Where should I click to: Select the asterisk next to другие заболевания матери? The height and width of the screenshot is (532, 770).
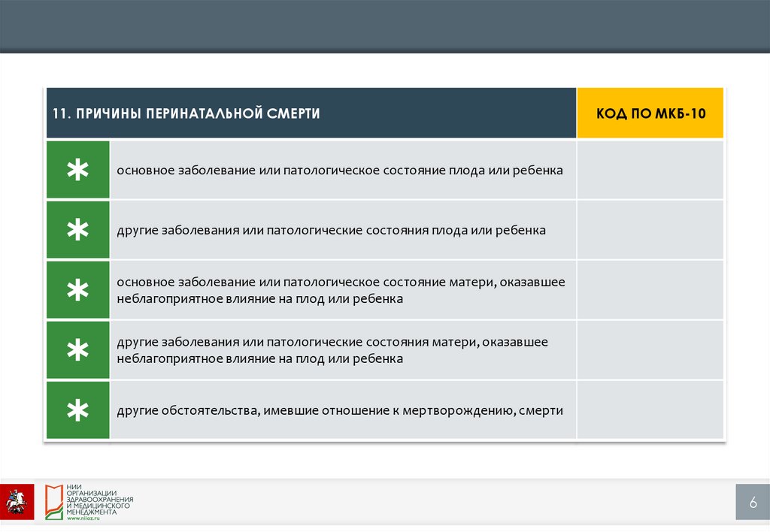click(77, 350)
